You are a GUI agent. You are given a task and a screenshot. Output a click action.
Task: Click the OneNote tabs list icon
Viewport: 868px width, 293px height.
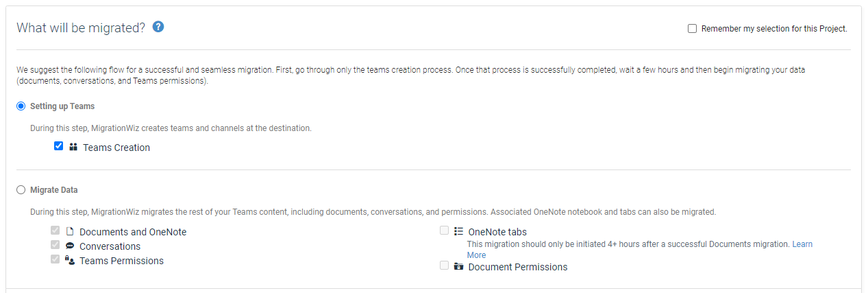[x=459, y=231]
